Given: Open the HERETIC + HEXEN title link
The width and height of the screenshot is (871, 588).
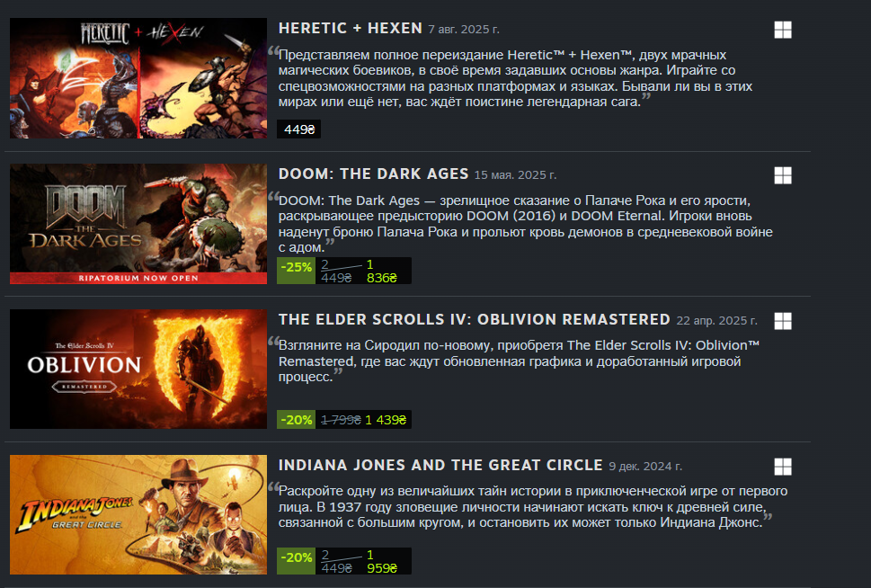Looking at the screenshot, I should [351, 29].
